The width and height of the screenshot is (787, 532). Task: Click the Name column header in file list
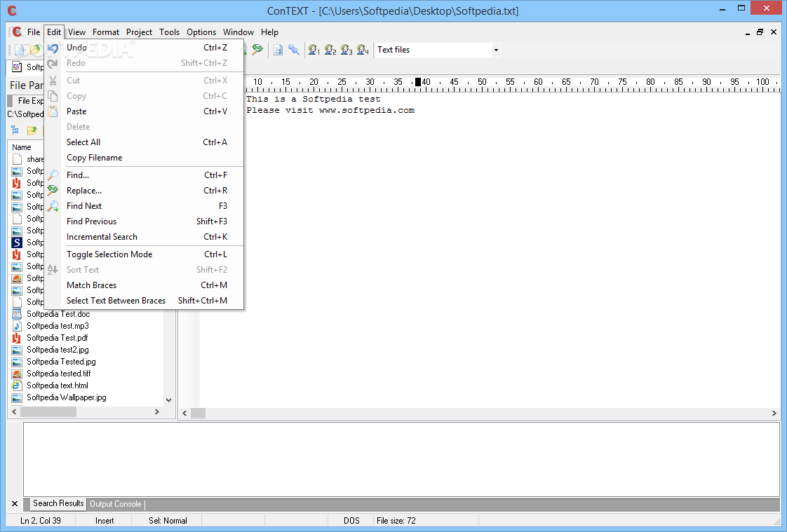coord(26,147)
